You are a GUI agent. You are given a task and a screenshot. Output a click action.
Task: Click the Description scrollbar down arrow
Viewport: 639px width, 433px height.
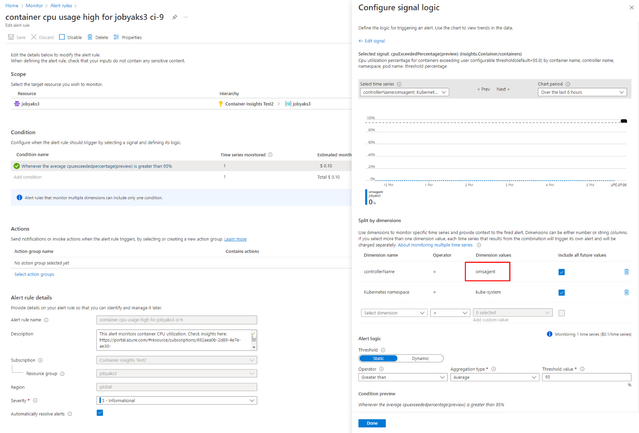click(x=254, y=347)
